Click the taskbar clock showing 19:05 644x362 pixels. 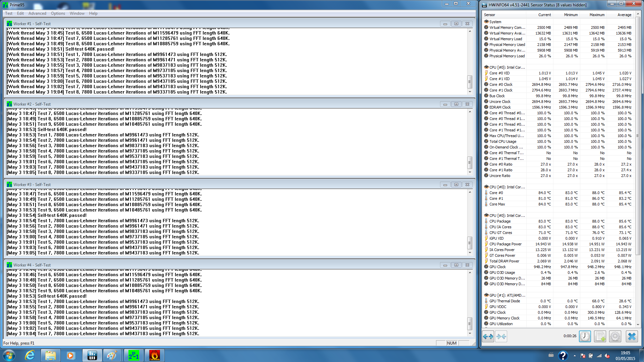(x=625, y=356)
